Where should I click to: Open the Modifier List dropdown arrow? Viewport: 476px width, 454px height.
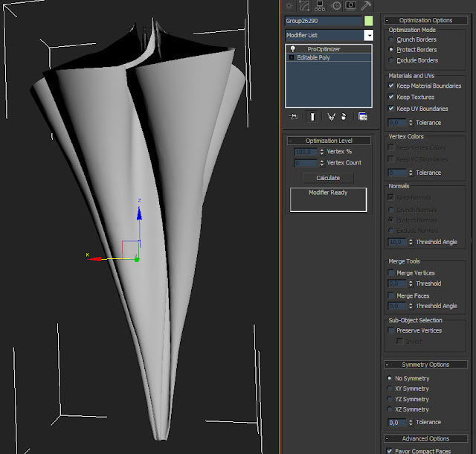click(369, 35)
